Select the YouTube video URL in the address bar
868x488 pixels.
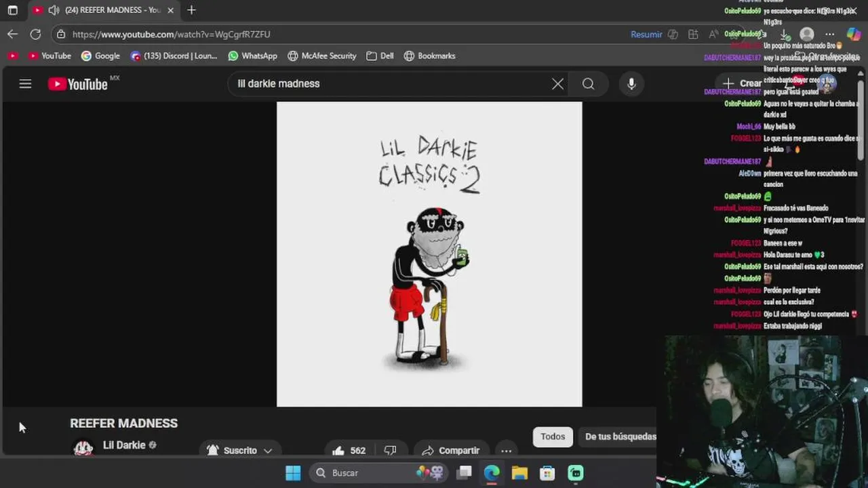coord(171,34)
